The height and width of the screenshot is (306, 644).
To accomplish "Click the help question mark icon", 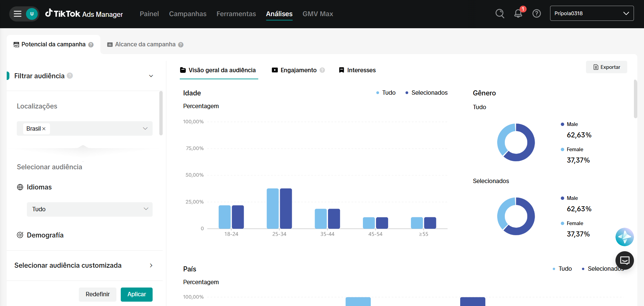I will click(x=537, y=13).
